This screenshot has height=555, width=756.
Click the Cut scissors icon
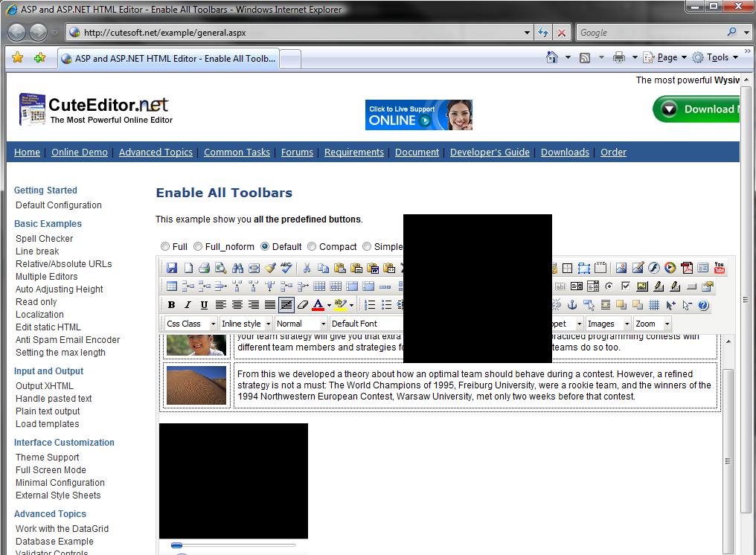[307, 268]
